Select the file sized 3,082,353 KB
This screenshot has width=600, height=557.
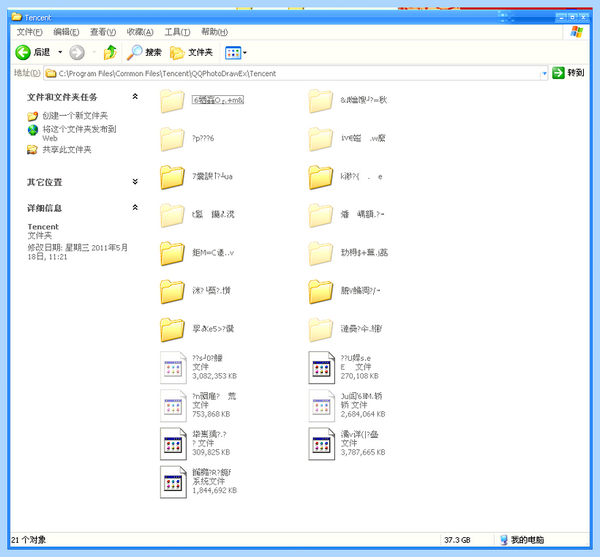pos(198,367)
